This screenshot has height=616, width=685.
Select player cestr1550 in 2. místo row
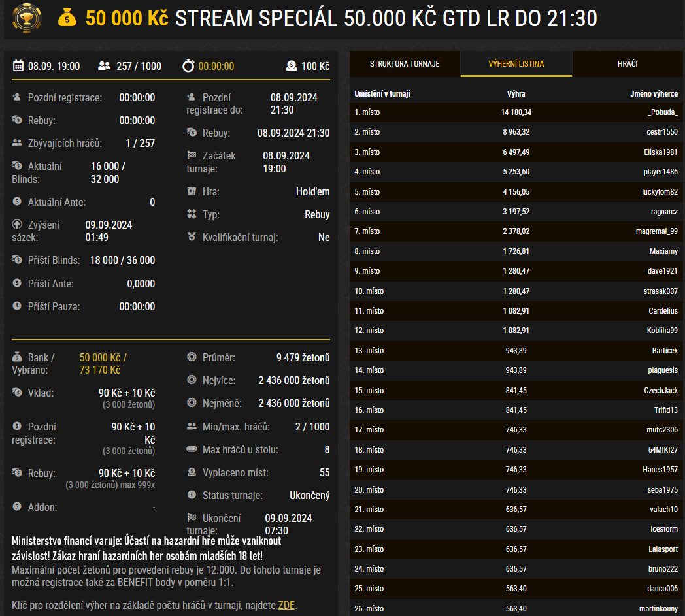click(662, 132)
